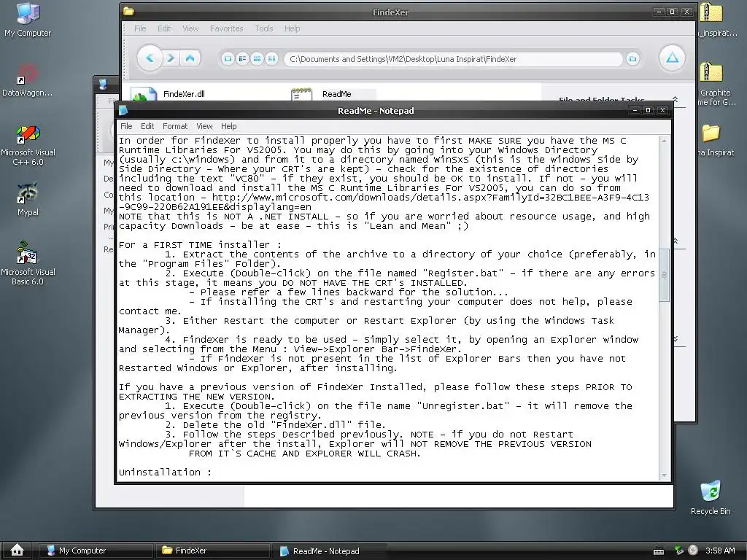Image resolution: width=747 pixels, height=560 pixels.
Task: Click the Notepad scrollbar down arrow
Action: click(x=664, y=475)
